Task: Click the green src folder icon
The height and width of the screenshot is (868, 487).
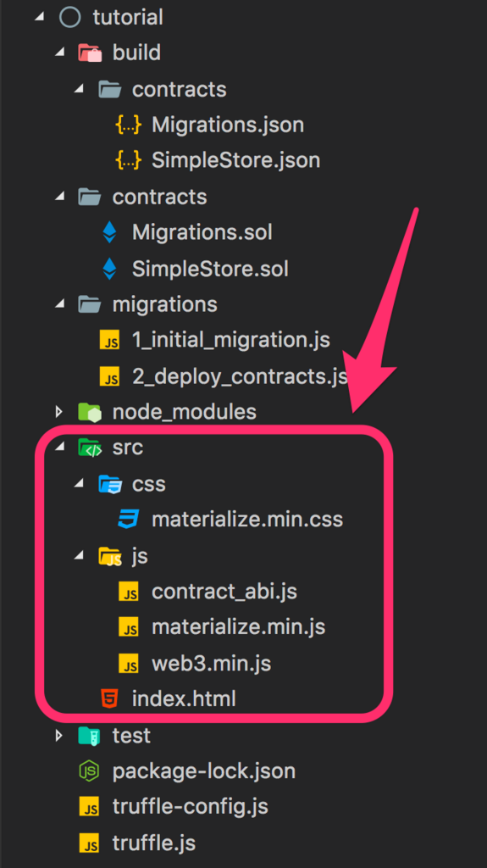Action: 90,448
